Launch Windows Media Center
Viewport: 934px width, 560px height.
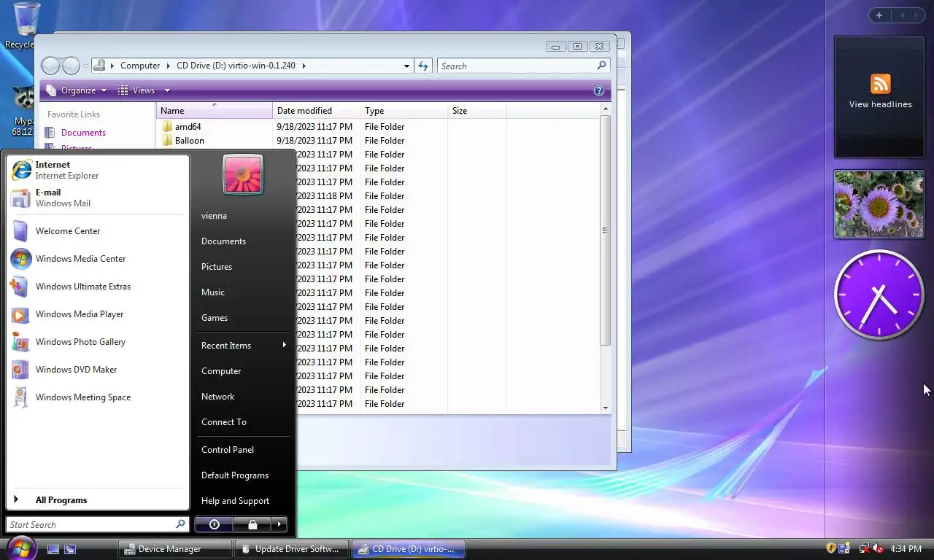pos(97,259)
